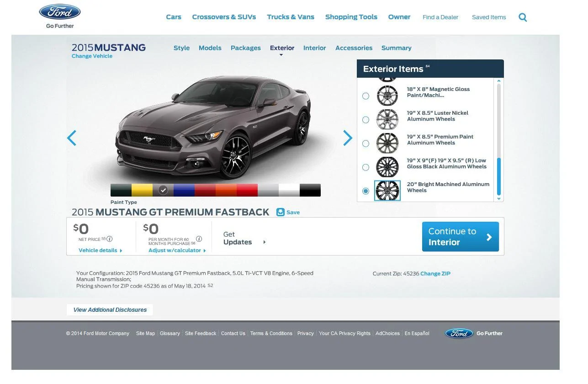The image size is (588, 384).
Task: Open the Shopping Tools menu
Action: [351, 17]
